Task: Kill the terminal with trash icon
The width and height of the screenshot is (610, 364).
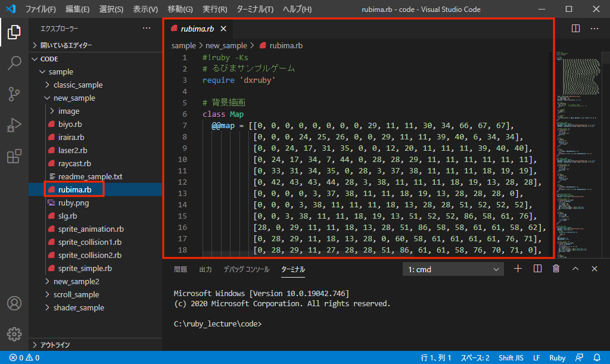Action: pyautogui.click(x=556, y=269)
